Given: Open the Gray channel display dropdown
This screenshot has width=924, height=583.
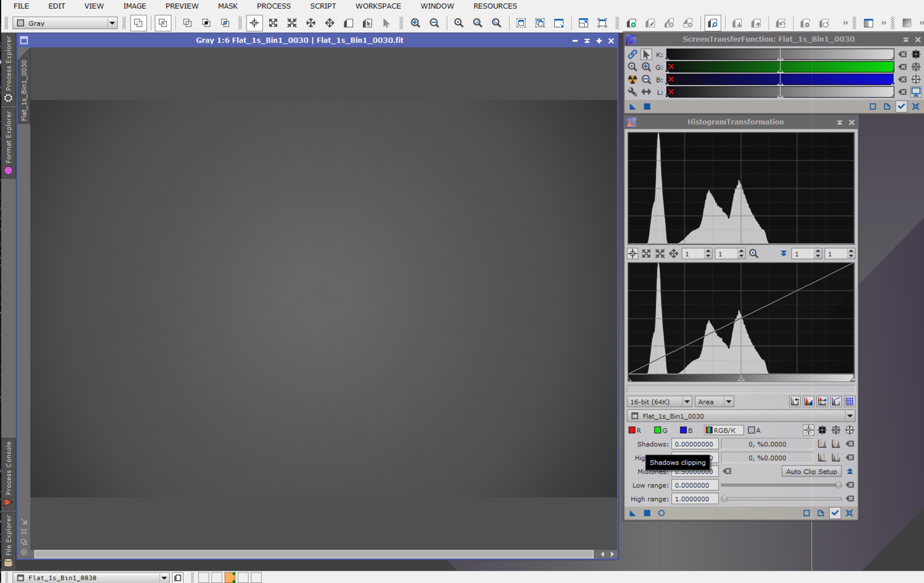Looking at the screenshot, I should tap(65, 23).
